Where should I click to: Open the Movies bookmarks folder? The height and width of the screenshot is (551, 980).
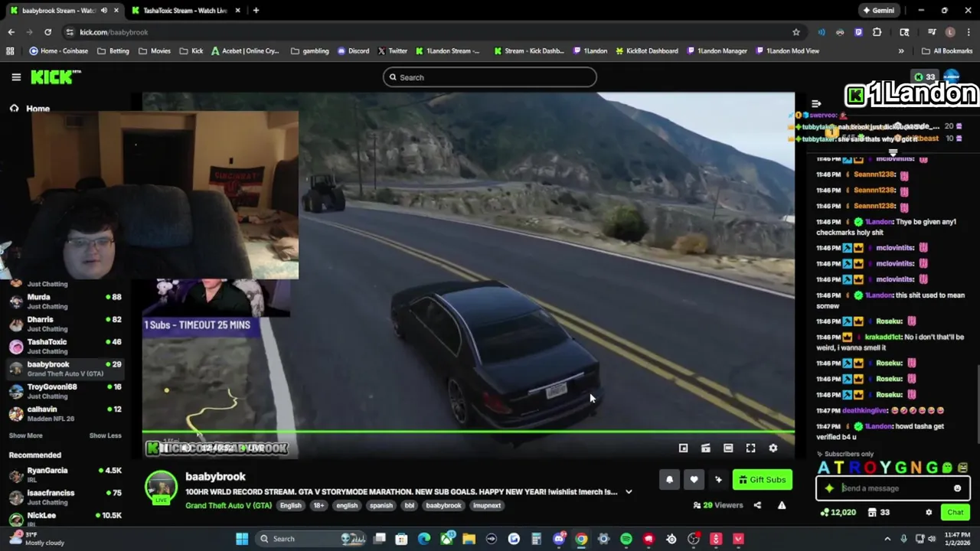pyautogui.click(x=155, y=51)
